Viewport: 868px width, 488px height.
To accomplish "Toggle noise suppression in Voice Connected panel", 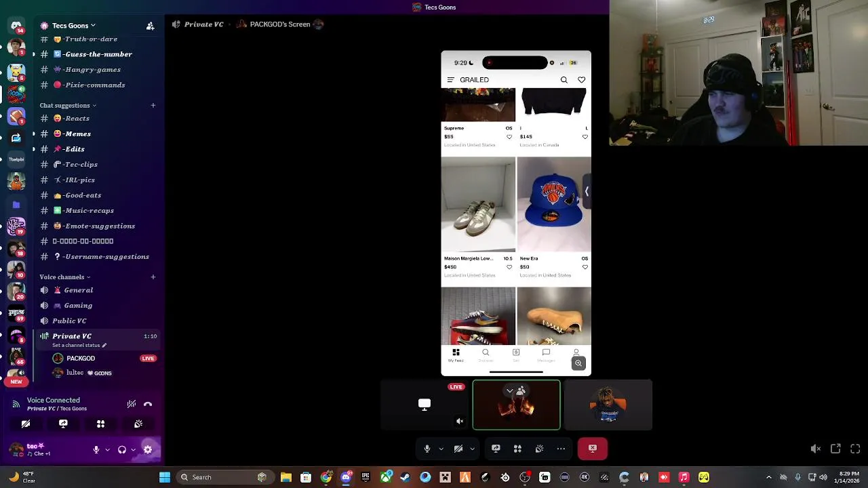I will point(132,404).
